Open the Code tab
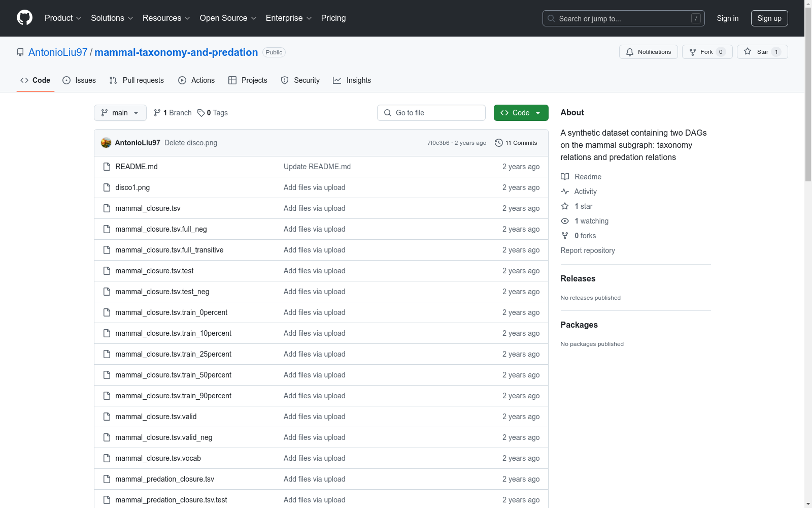Image resolution: width=812 pixels, height=508 pixels. (36, 80)
